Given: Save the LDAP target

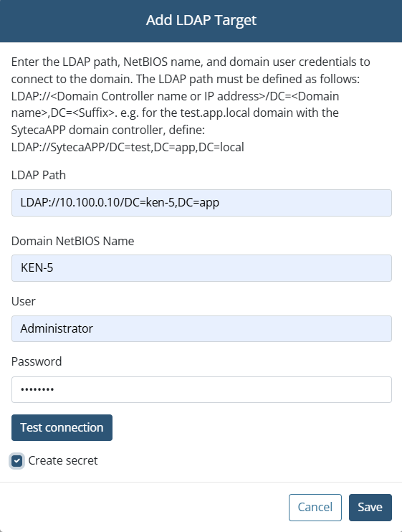Looking at the screenshot, I should point(370,507).
